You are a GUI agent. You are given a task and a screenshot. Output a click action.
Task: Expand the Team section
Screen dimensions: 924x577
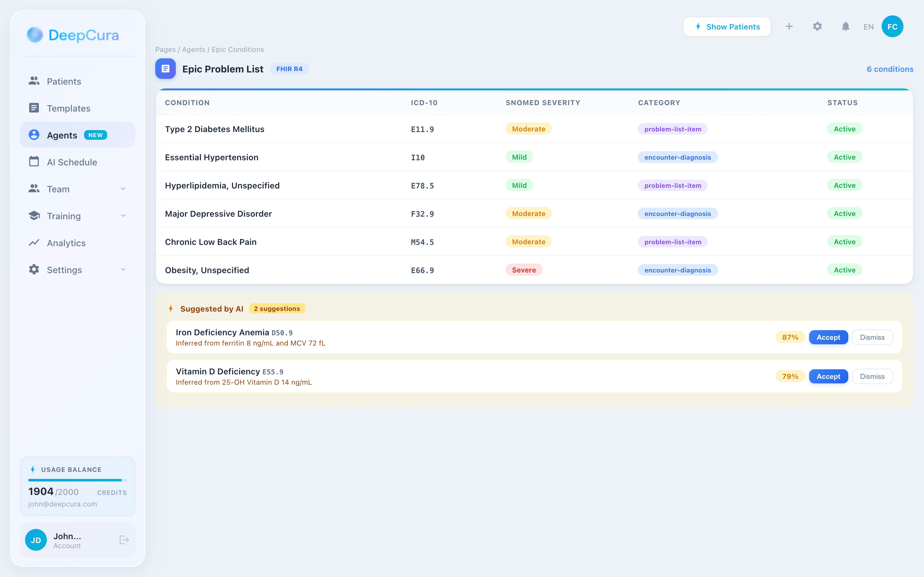pyautogui.click(x=123, y=188)
